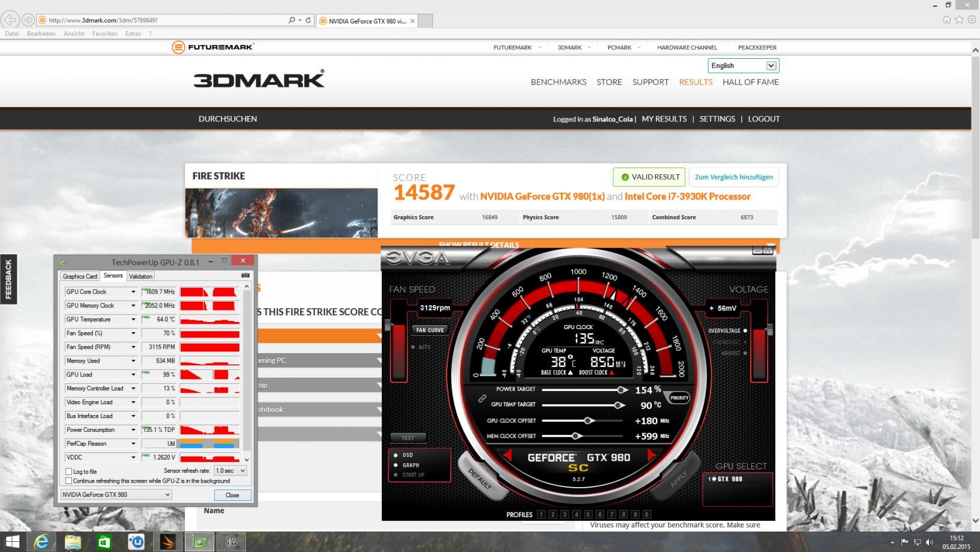Enable the Log to file checkbox
Screen dimensions: 980x552
click(x=68, y=472)
